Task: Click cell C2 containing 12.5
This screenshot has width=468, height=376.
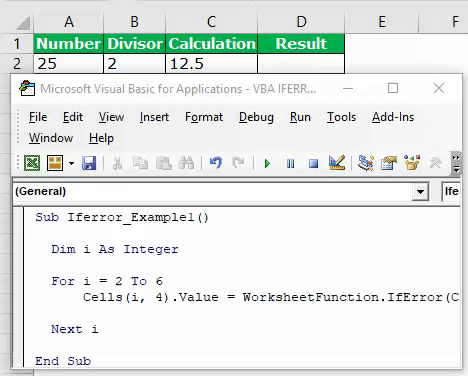Action: coord(212,63)
